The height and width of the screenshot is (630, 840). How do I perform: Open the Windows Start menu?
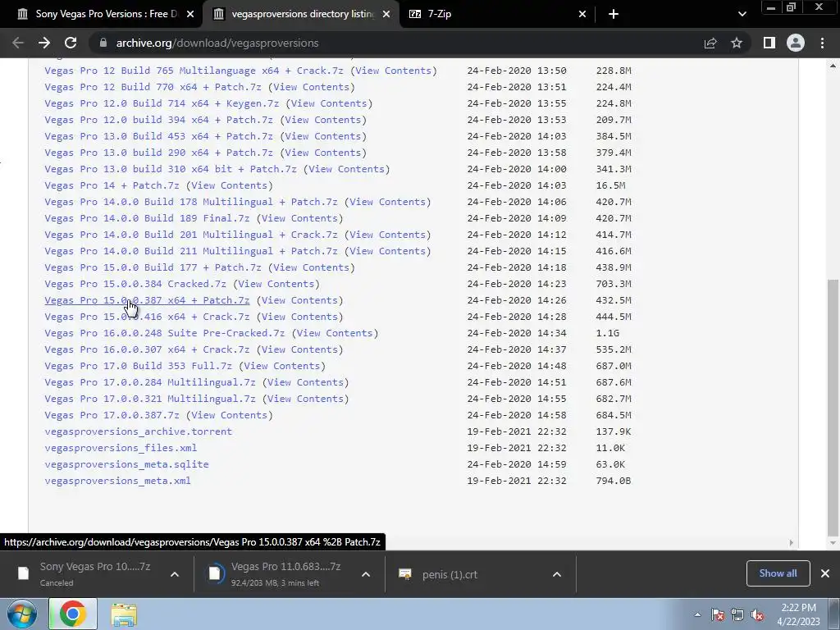pyautogui.click(x=22, y=614)
